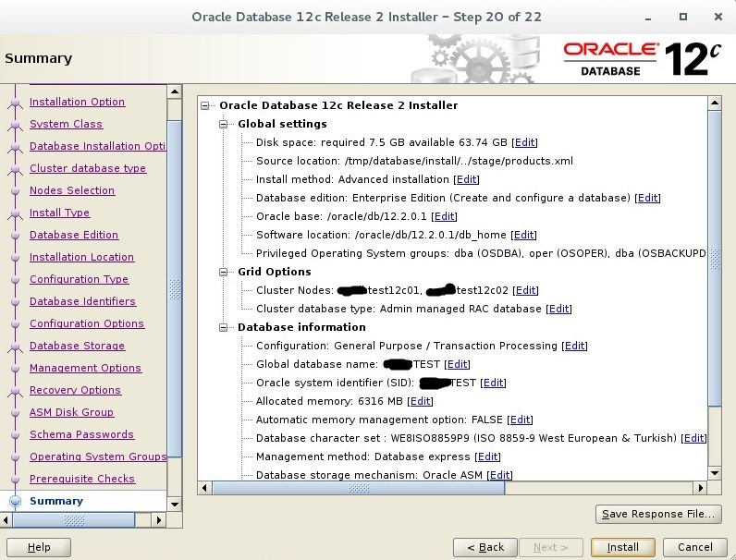
Task: Click step list horizontal scroll left arrow
Action: (6, 520)
